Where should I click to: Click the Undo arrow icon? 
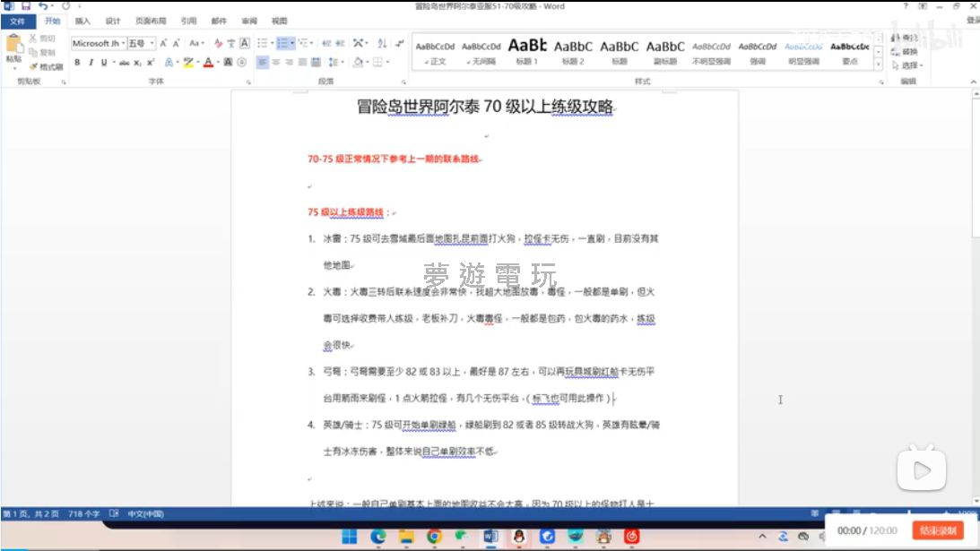click(x=43, y=6)
